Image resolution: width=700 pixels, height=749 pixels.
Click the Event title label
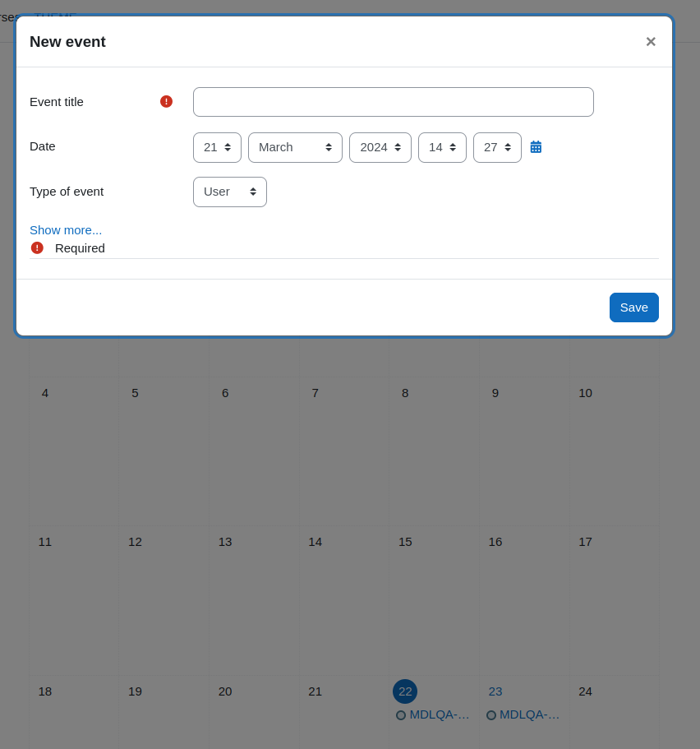(x=57, y=102)
